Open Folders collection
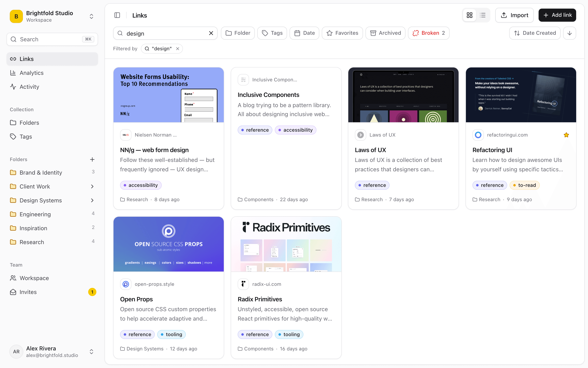The image size is (588, 368). click(52, 123)
